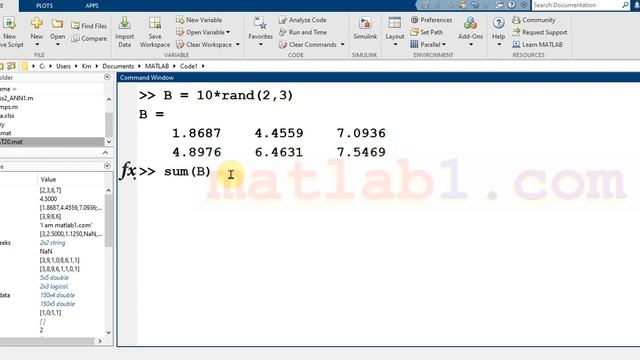The width and height of the screenshot is (640, 360).
Task: Click the '2x2 string' value
Action: [52, 242]
